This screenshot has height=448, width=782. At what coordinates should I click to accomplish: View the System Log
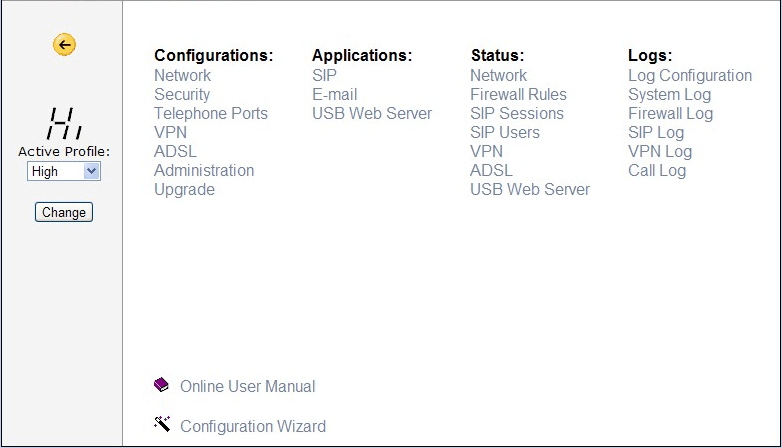pyautogui.click(x=669, y=94)
